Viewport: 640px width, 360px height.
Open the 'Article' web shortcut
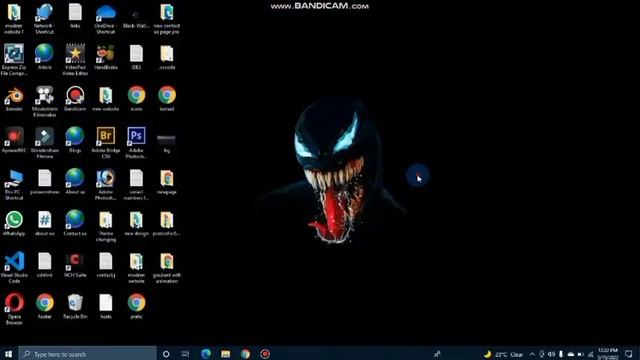click(x=44, y=57)
